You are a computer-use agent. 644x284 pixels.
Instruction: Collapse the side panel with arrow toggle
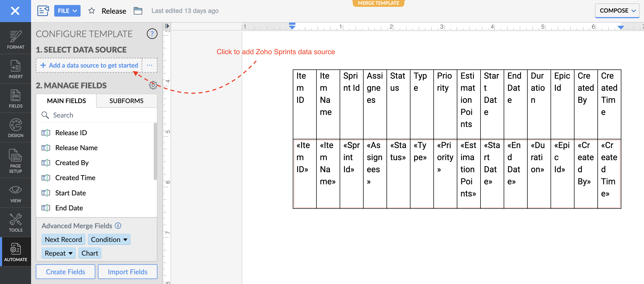(167, 26)
